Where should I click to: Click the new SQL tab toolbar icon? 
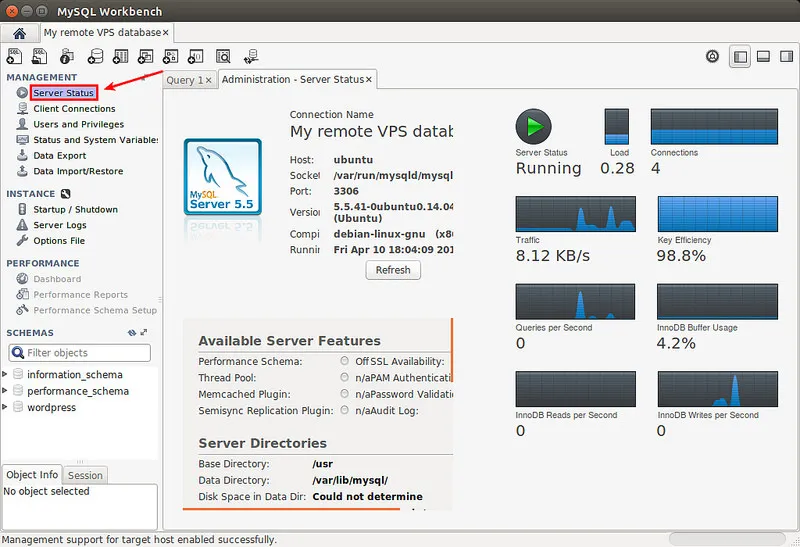tap(17, 56)
